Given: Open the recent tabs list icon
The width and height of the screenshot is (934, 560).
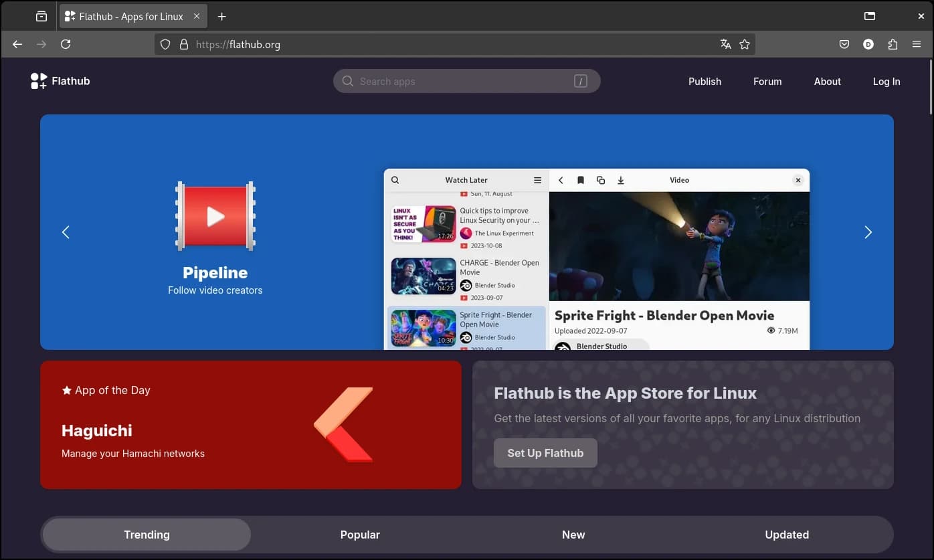Looking at the screenshot, I should (x=41, y=17).
